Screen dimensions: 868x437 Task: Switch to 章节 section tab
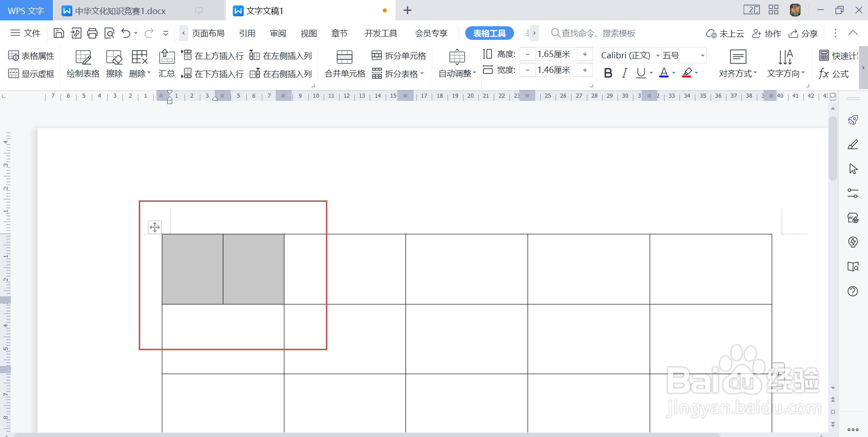pos(340,33)
